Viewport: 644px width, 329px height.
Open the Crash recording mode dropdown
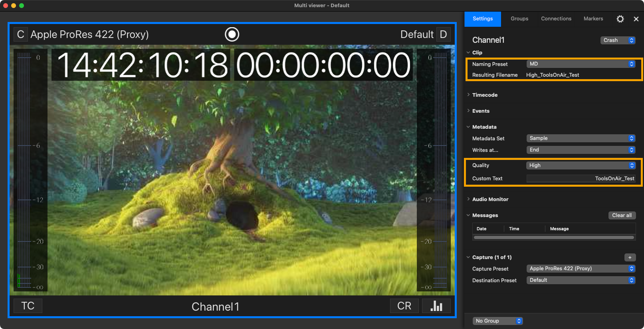pyautogui.click(x=618, y=40)
